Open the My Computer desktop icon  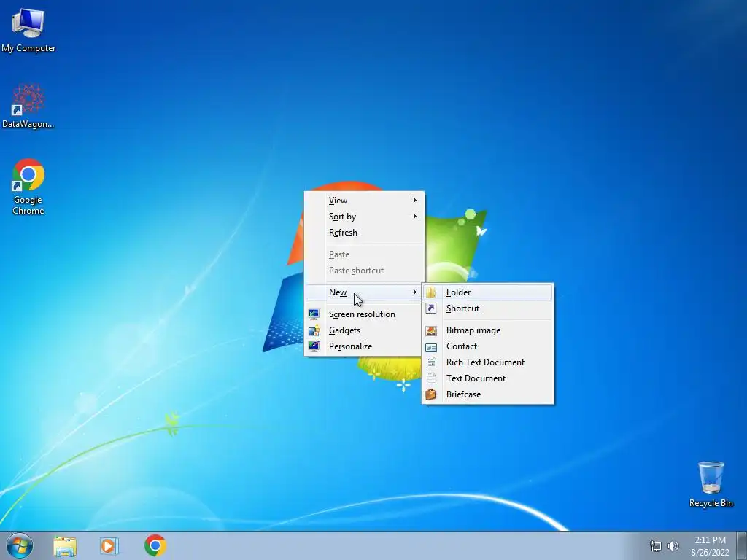tap(28, 29)
